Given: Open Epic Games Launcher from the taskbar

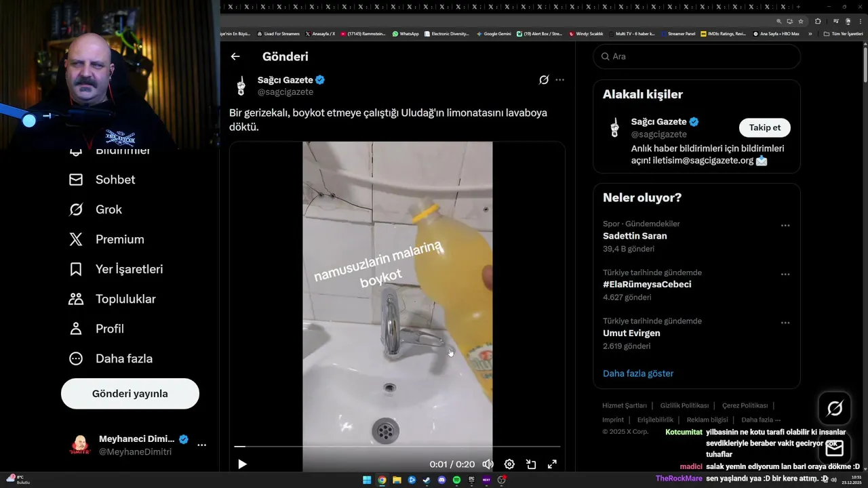Looking at the screenshot, I should point(471,480).
